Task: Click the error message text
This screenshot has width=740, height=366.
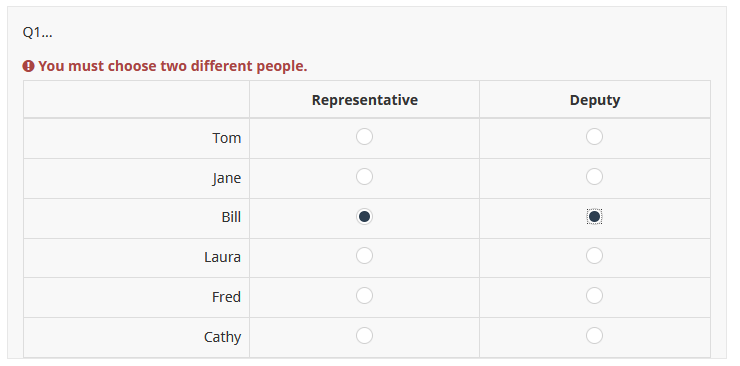Action: (x=173, y=66)
